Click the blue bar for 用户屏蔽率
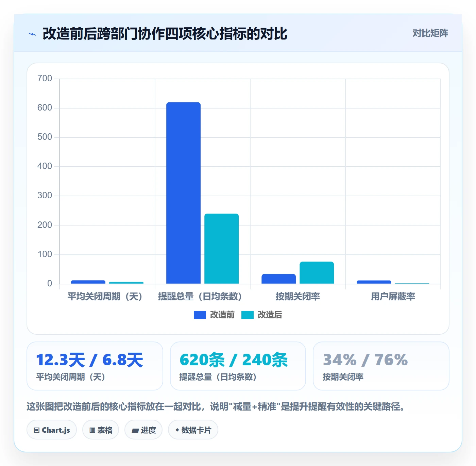 pyautogui.click(x=374, y=282)
